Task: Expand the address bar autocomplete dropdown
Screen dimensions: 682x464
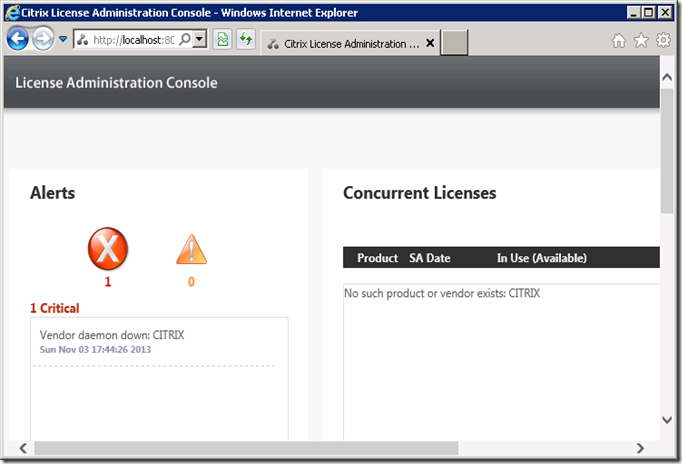Action: point(199,40)
